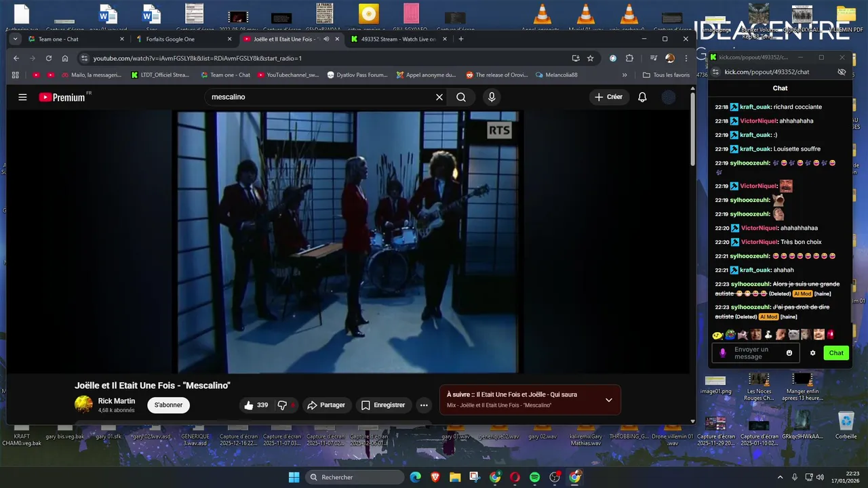Click the taskbar Rechercher search box
Image resolution: width=868 pixels, height=488 pixels.
354,477
